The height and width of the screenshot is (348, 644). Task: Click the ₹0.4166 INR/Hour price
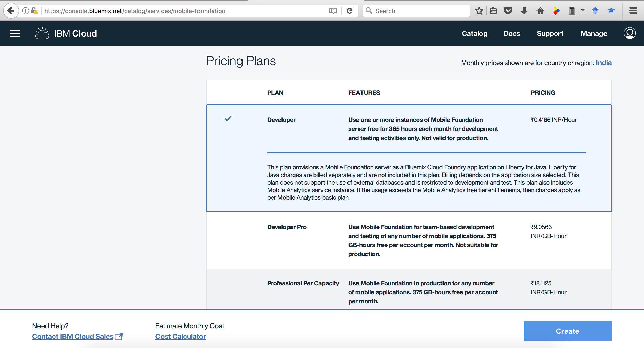click(553, 120)
